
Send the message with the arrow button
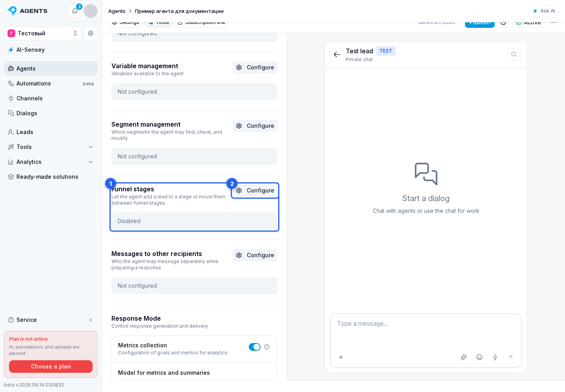pos(511,357)
